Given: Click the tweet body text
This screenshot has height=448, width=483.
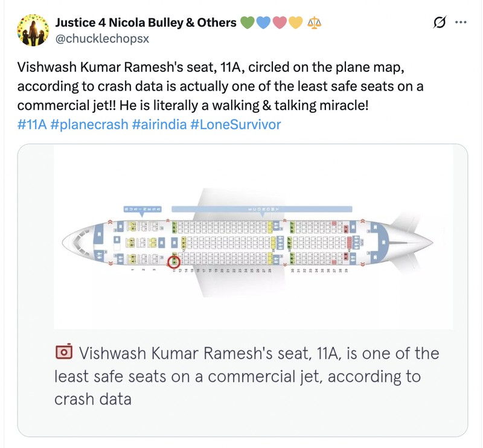Looking at the screenshot, I should click(x=220, y=86).
